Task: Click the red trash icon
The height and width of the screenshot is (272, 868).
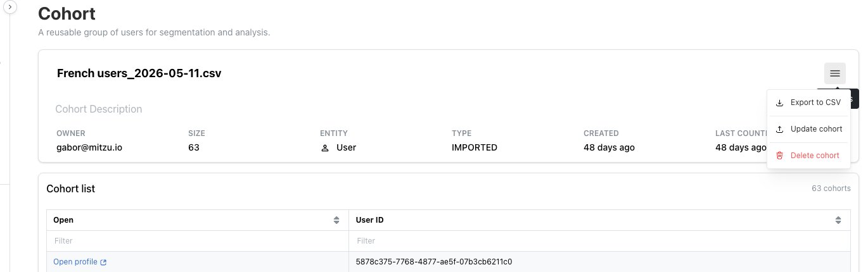Action: pos(780,156)
